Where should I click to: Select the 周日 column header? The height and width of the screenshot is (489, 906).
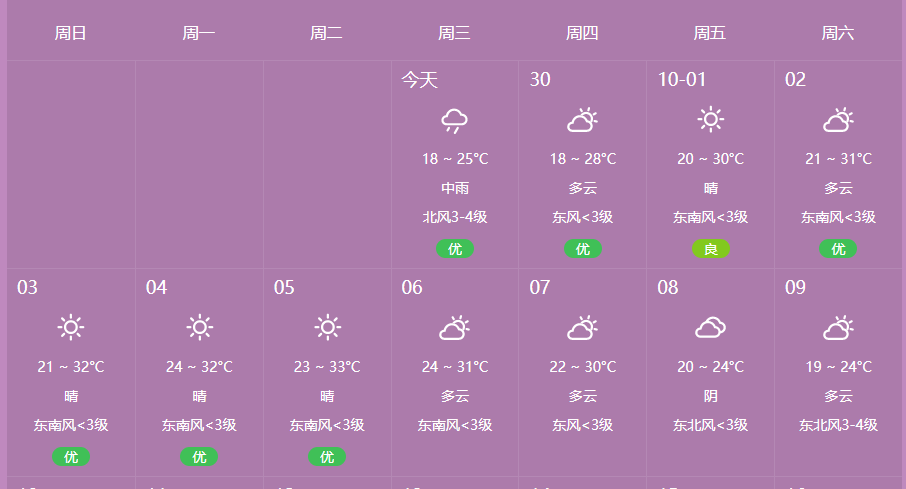[x=70, y=33]
